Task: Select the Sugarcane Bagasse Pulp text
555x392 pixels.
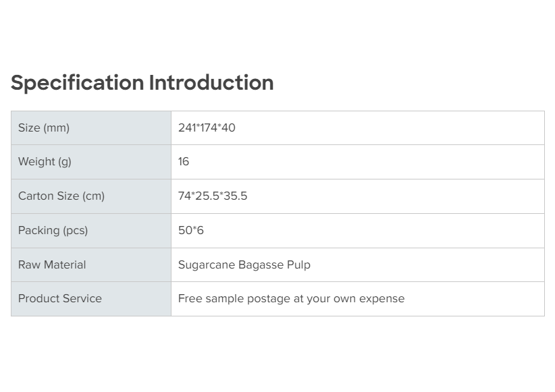Action: [x=244, y=264]
